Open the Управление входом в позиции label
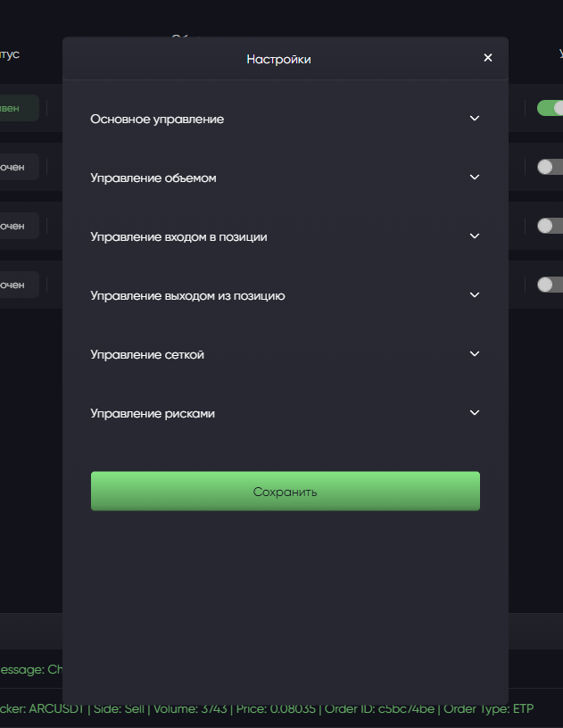This screenshot has height=728, width=563. 178,237
